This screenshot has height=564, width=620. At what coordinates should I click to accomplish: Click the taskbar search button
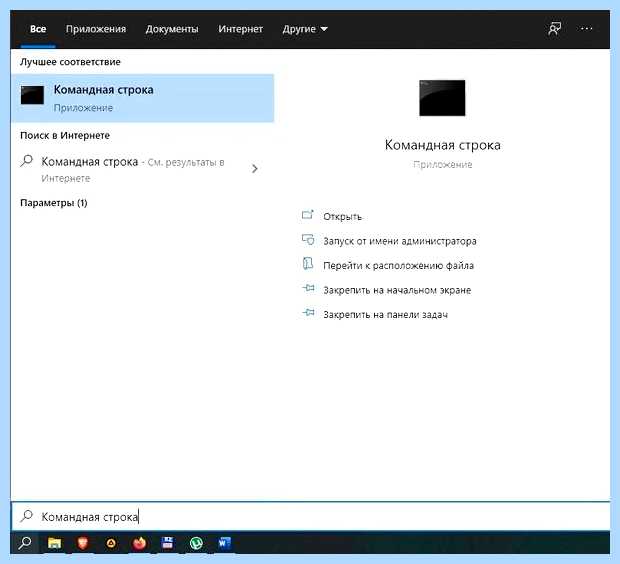tap(25, 543)
